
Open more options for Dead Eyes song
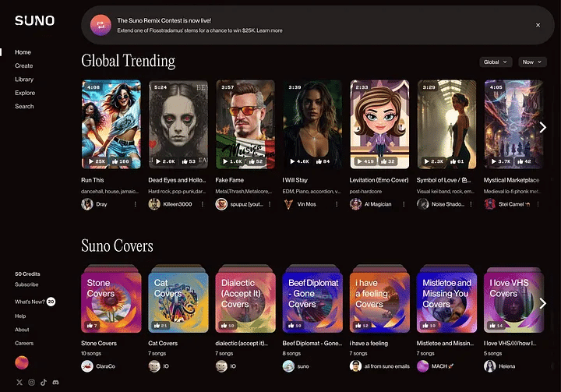tap(203, 204)
